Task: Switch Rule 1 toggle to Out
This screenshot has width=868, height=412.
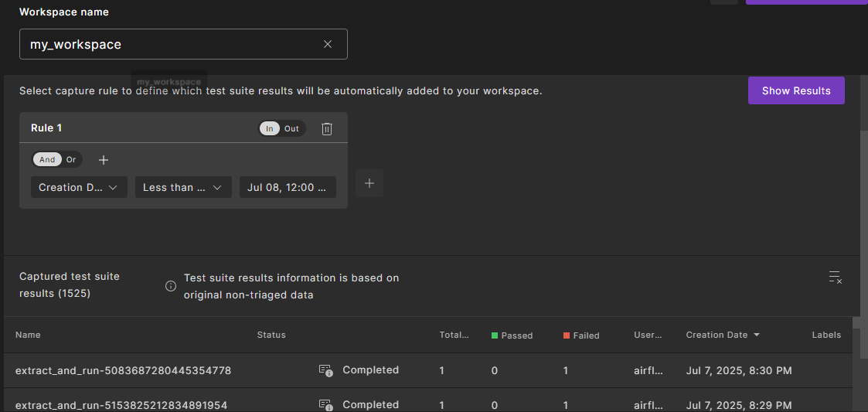Action: tap(291, 129)
